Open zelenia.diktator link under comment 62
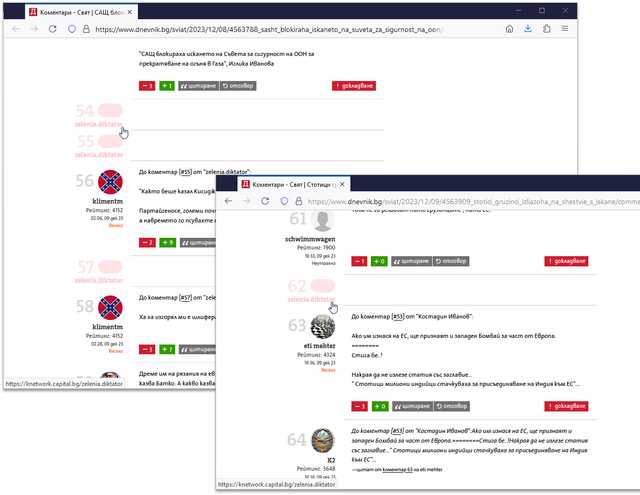Screen dimensions: 640x495 [311, 299]
